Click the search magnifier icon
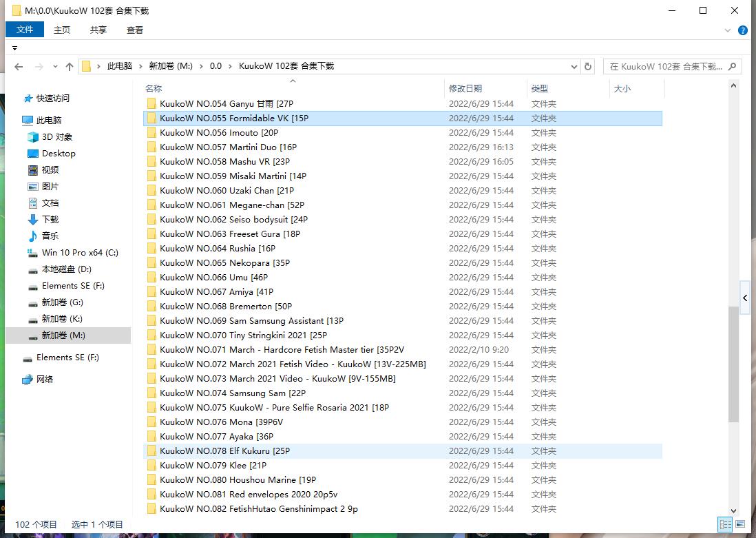The height and width of the screenshot is (538, 756). (x=733, y=67)
